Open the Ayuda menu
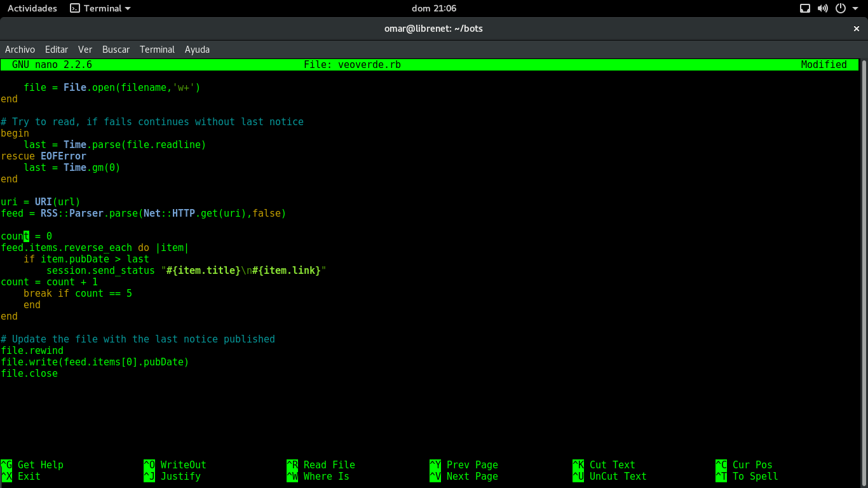Screen dimensions: 868x488 pos(197,50)
